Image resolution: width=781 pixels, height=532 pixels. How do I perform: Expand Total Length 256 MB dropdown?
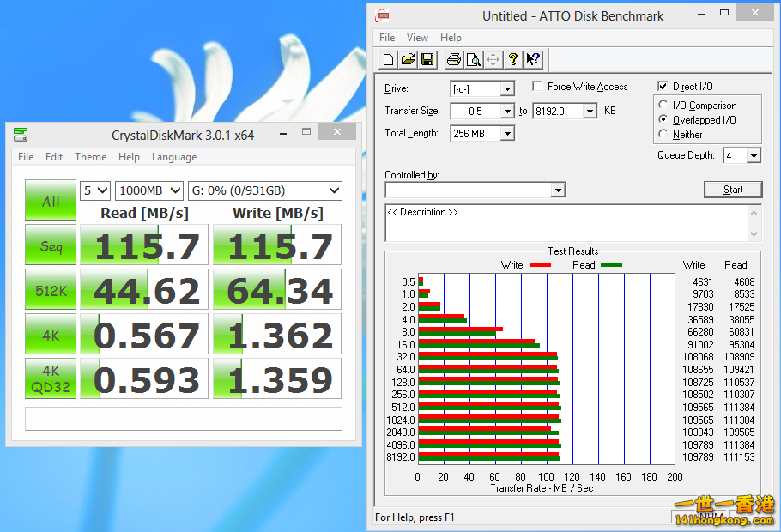tap(507, 134)
